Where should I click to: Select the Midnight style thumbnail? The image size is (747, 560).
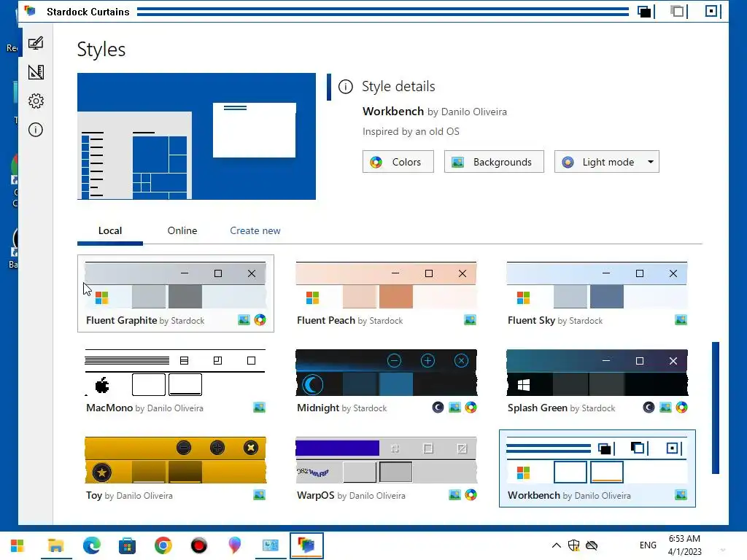386,373
